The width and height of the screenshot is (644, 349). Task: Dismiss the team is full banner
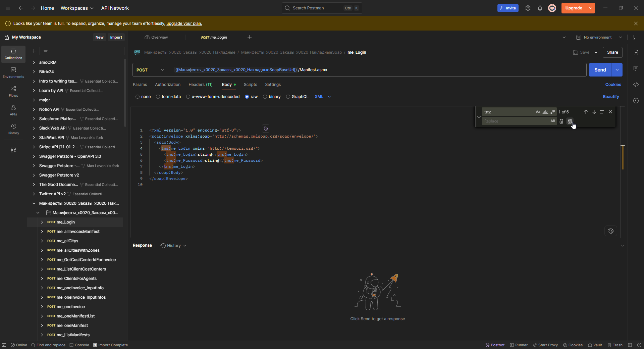[636, 23]
